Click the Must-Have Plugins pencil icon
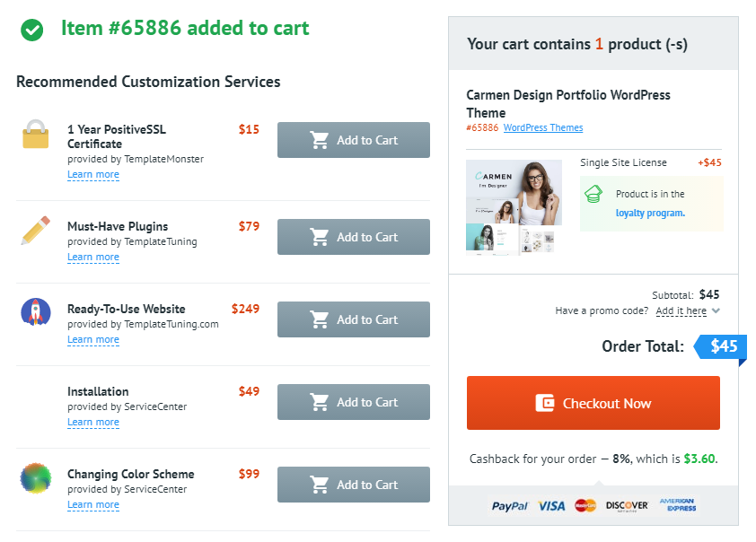 click(35, 231)
